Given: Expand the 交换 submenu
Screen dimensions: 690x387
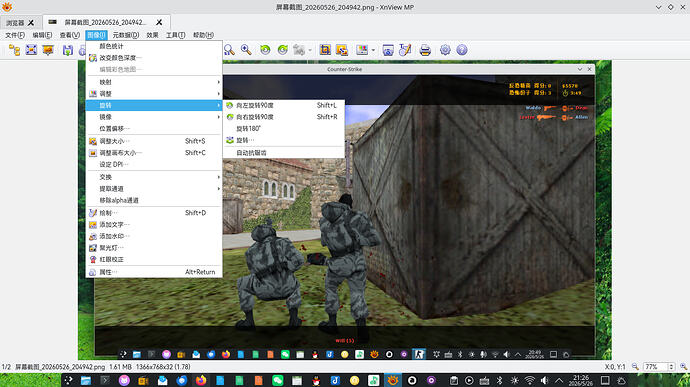Looking at the screenshot, I should point(154,177).
